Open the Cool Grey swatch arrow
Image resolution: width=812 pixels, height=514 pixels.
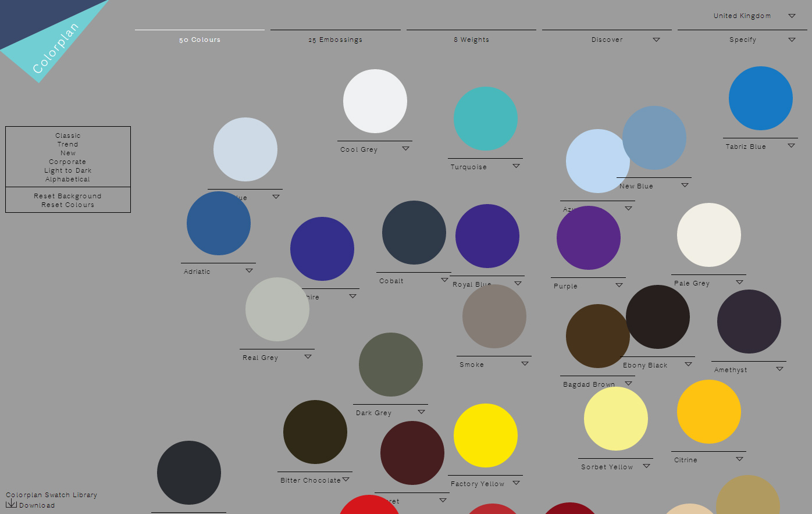click(405, 149)
